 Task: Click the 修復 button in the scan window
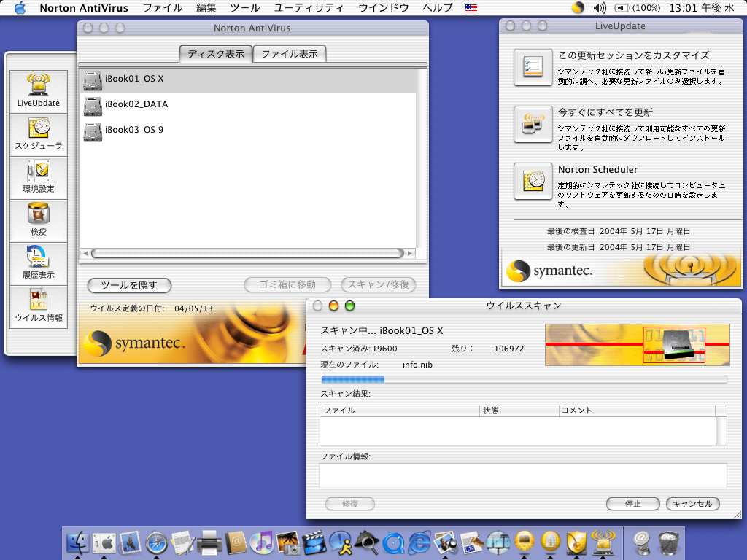(350, 504)
